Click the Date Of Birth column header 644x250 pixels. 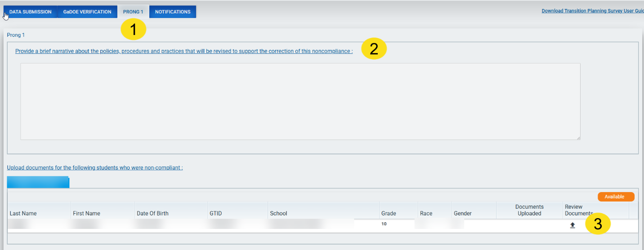(152, 213)
